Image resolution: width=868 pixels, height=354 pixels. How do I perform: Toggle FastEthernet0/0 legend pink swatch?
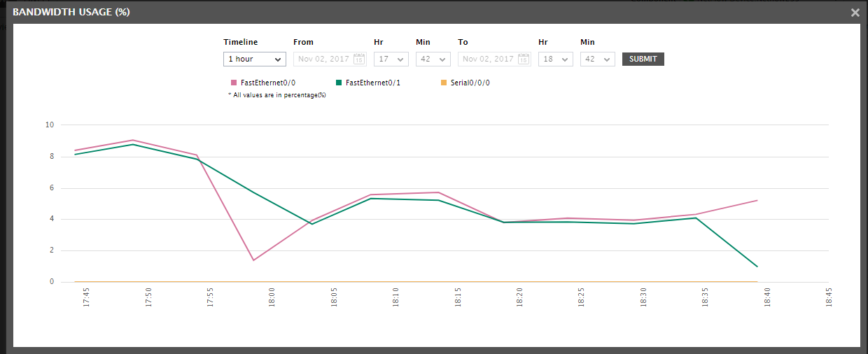pyautogui.click(x=234, y=83)
